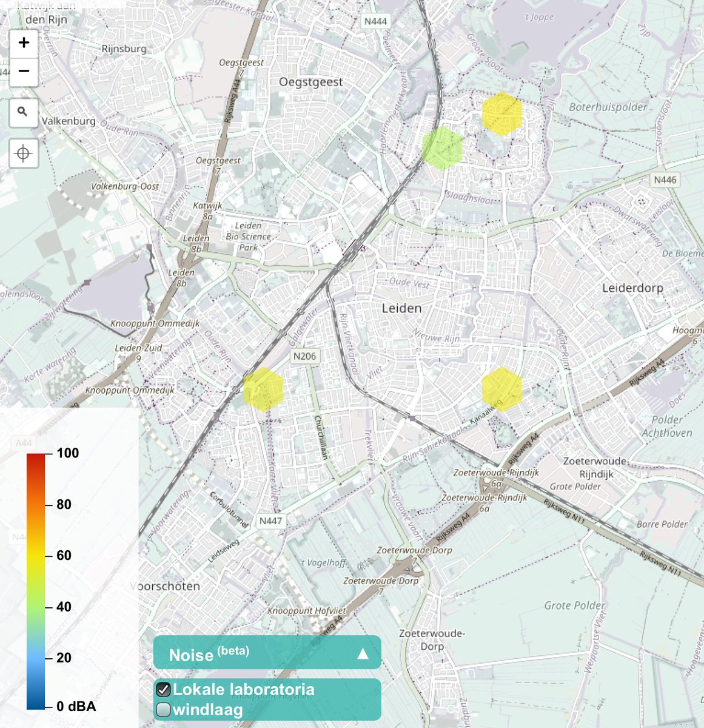Viewport: 704px width, 728px height.
Task: Click the Rijnsburg label
Action: pos(124,49)
